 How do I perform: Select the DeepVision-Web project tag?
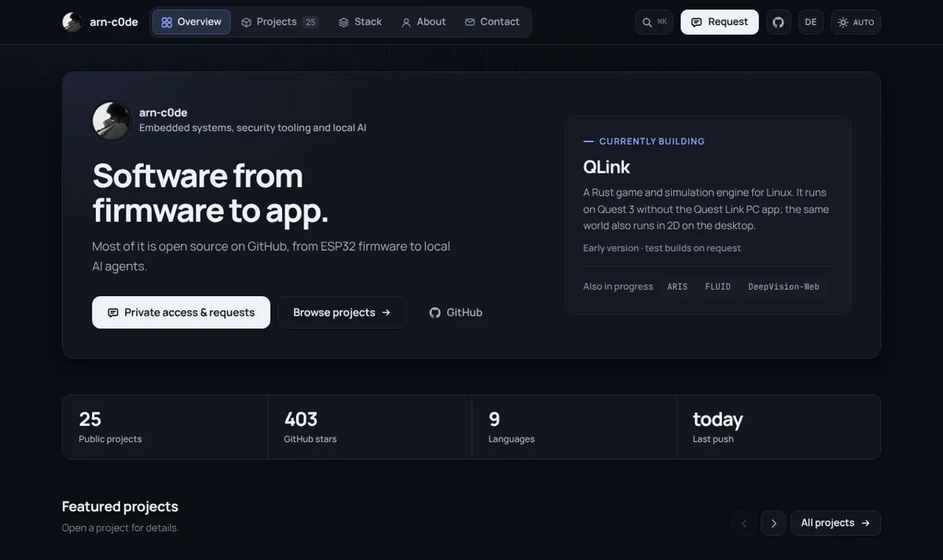pos(783,287)
